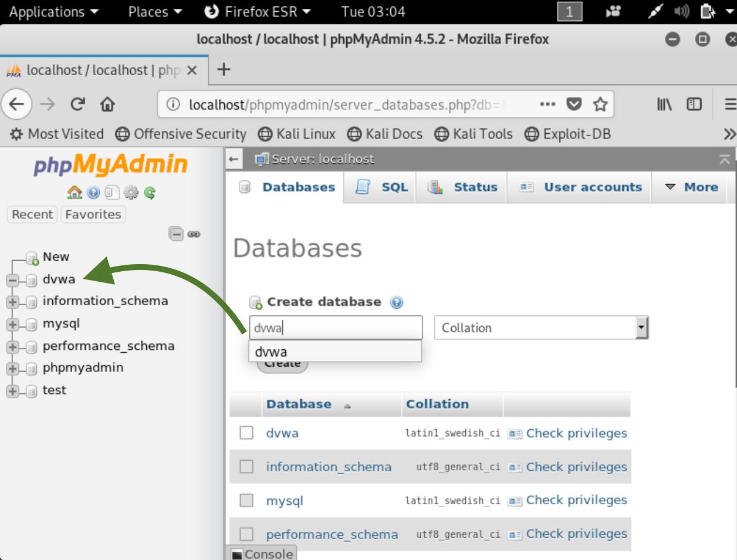Click the database name input field
The image size is (737, 560).
[x=336, y=328]
